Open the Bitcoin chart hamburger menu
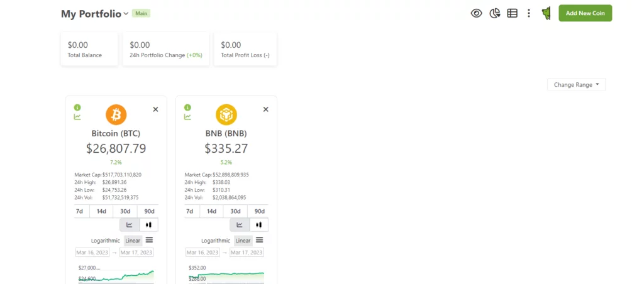This screenshot has width=644, height=284. click(150, 239)
